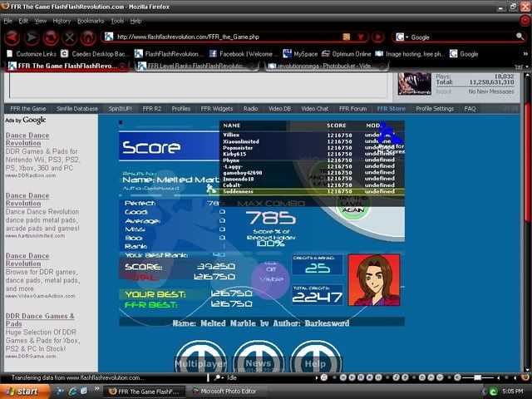Switch to the FFR Level Ranks tab
The width and height of the screenshot is (532, 399).
pos(190,66)
